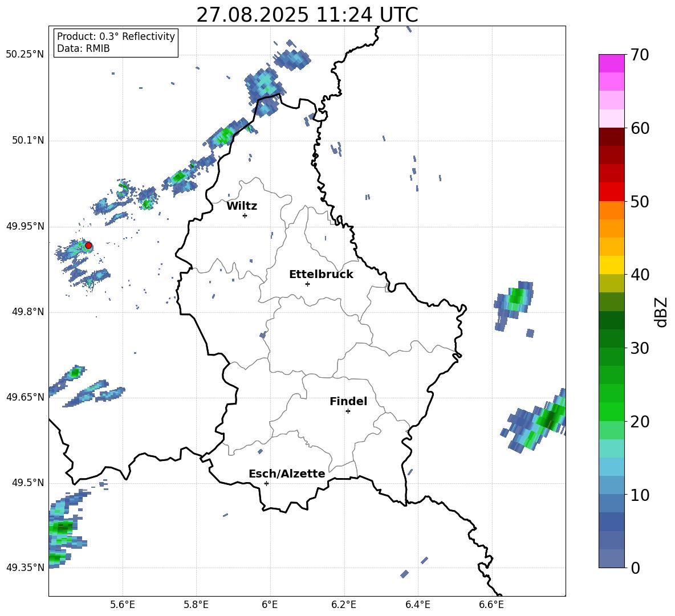Pick the orange colorbar swatch below 50

pyautogui.click(x=611, y=210)
